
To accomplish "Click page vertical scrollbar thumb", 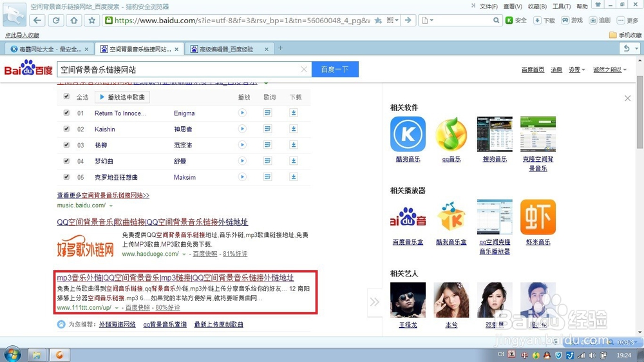I will [640, 112].
